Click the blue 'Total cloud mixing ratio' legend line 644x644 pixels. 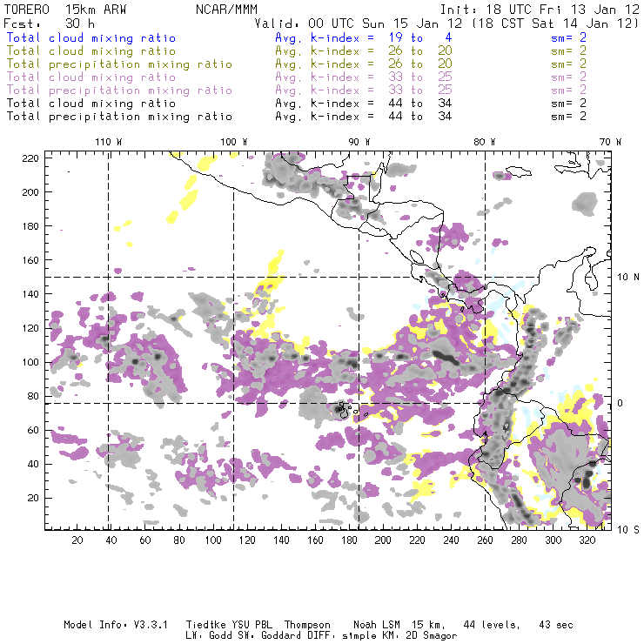click(x=91, y=37)
